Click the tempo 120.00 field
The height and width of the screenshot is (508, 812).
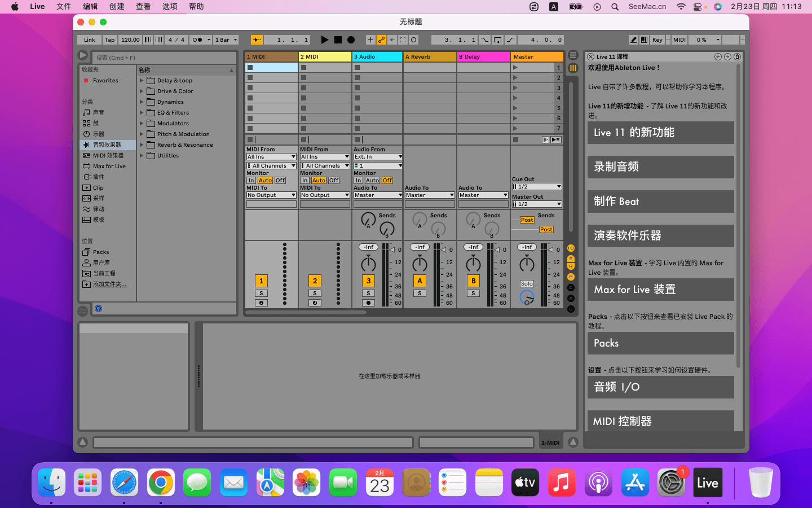click(x=130, y=40)
